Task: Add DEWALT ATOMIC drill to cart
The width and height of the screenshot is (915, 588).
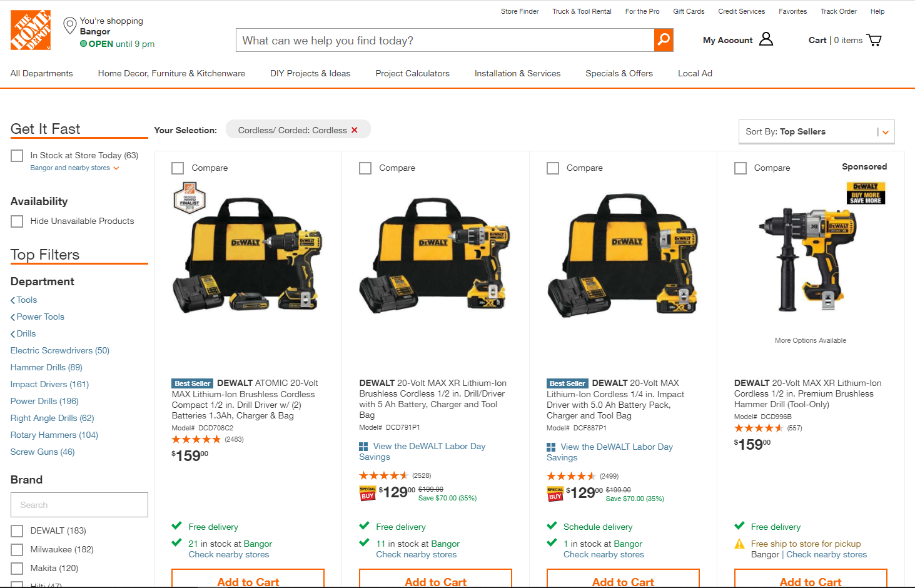Action: pos(248,579)
